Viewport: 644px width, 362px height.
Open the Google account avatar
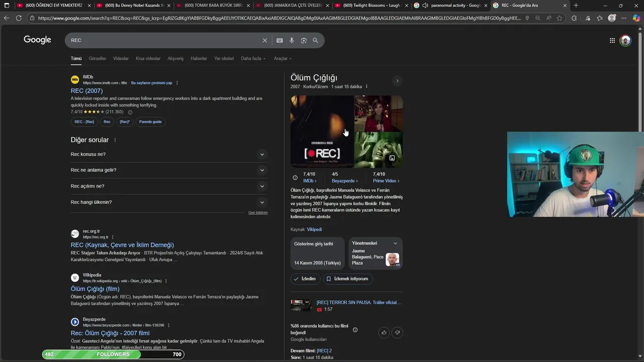point(625,41)
